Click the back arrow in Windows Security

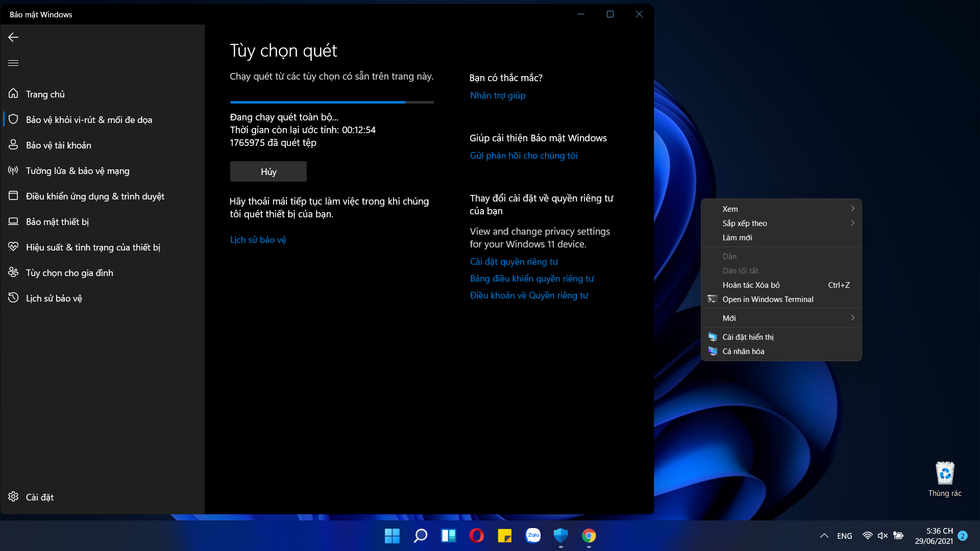click(13, 37)
